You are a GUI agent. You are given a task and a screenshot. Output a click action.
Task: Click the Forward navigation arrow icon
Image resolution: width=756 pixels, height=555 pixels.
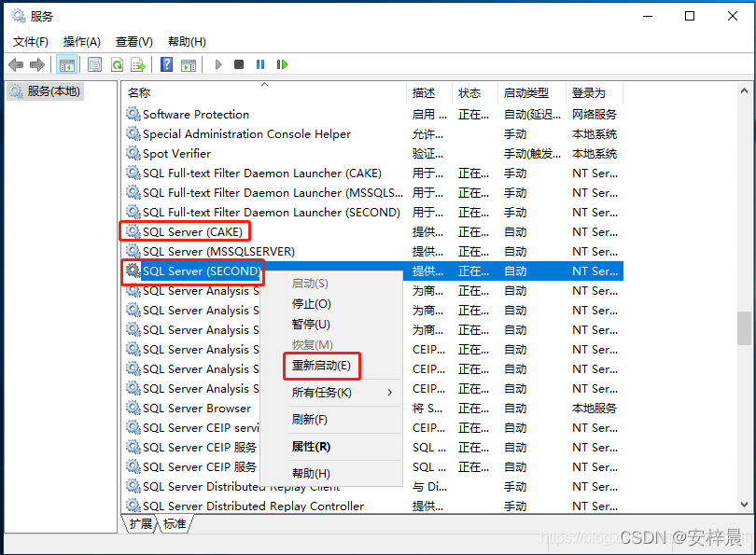pos(37,64)
